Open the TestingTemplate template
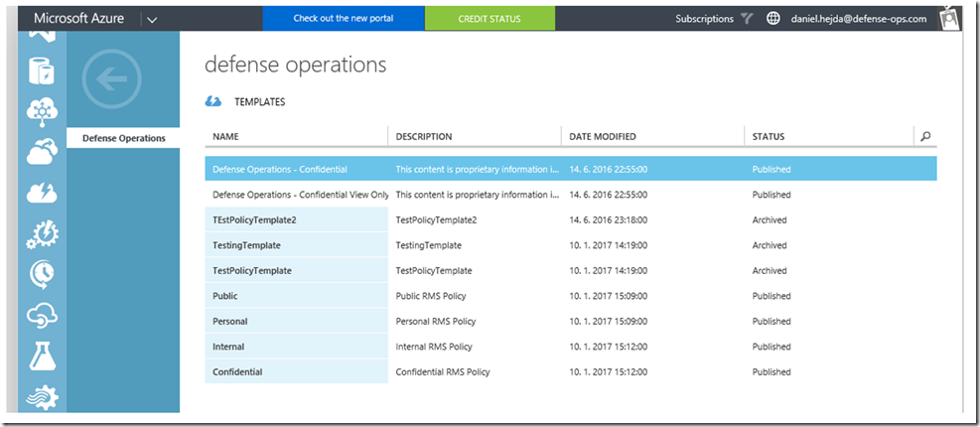The height and width of the screenshot is (427, 980). point(246,245)
